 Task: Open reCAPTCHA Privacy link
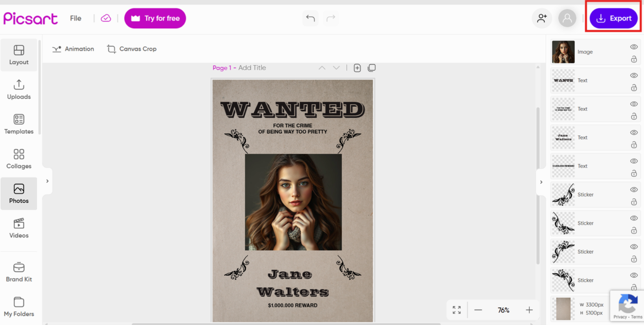pos(620,317)
